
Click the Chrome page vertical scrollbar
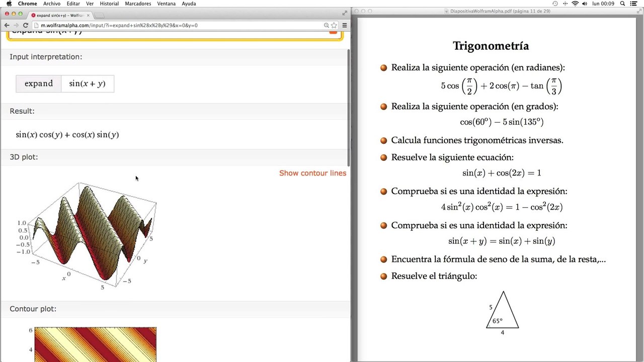click(349, 108)
